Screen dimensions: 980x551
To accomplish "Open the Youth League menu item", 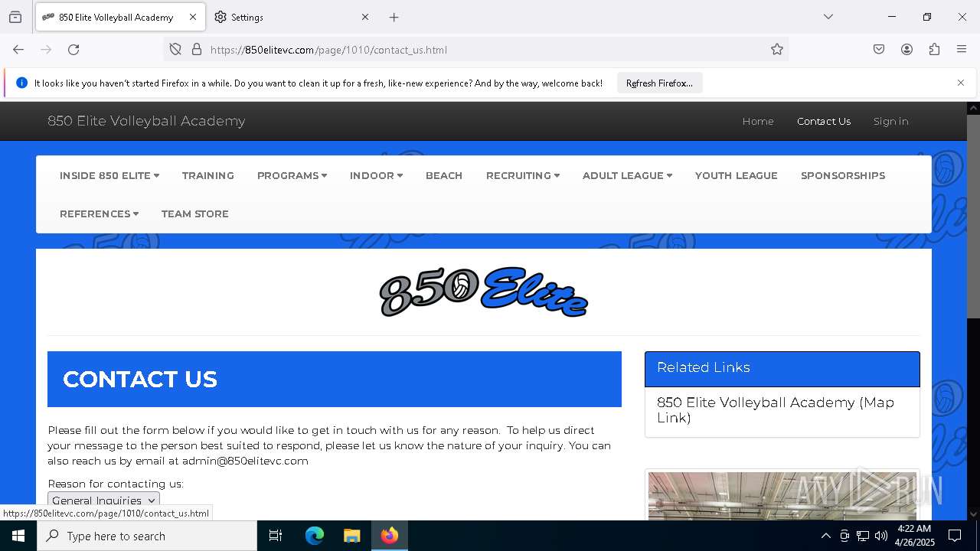I will coord(737,175).
